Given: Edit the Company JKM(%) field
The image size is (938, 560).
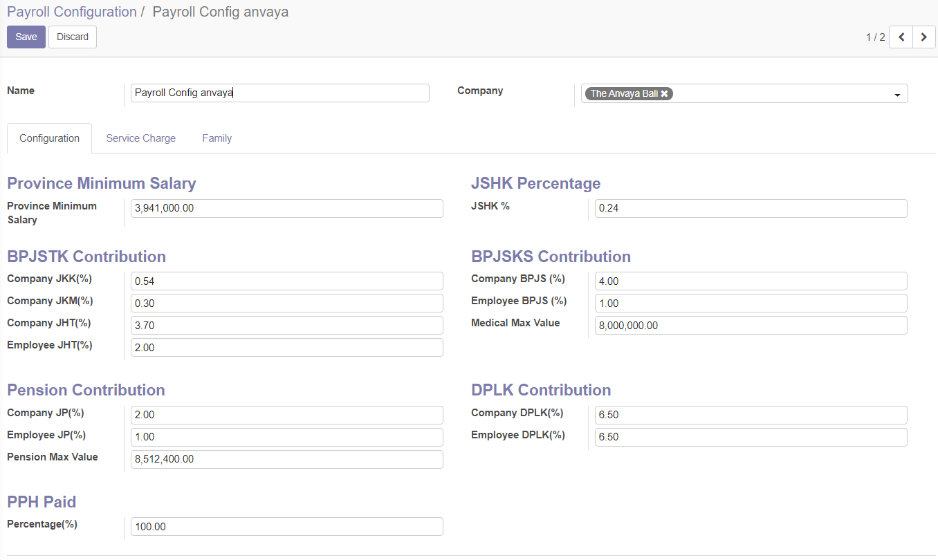Looking at the screenshot, I should point(287,304).
